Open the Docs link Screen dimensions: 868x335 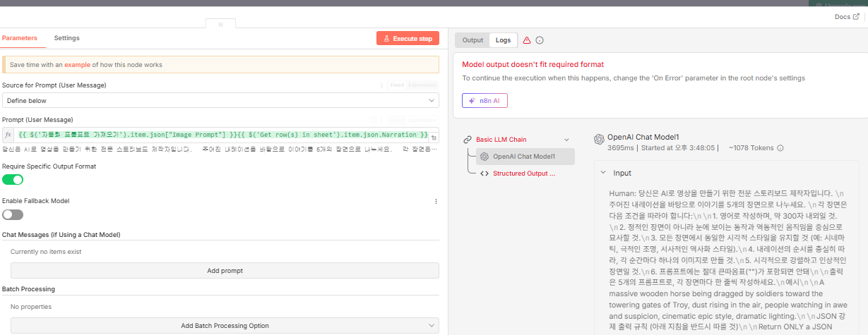click(847, 16)
